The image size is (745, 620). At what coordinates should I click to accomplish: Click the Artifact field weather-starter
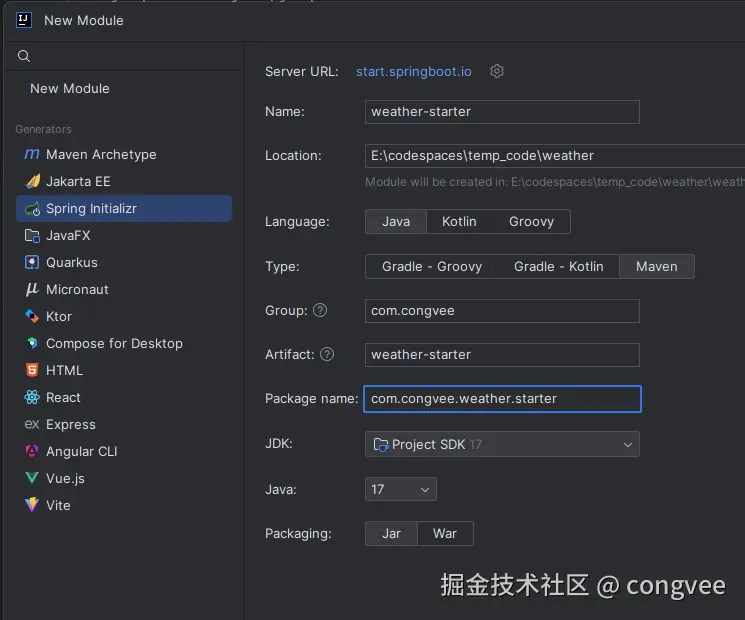point(502,354)
